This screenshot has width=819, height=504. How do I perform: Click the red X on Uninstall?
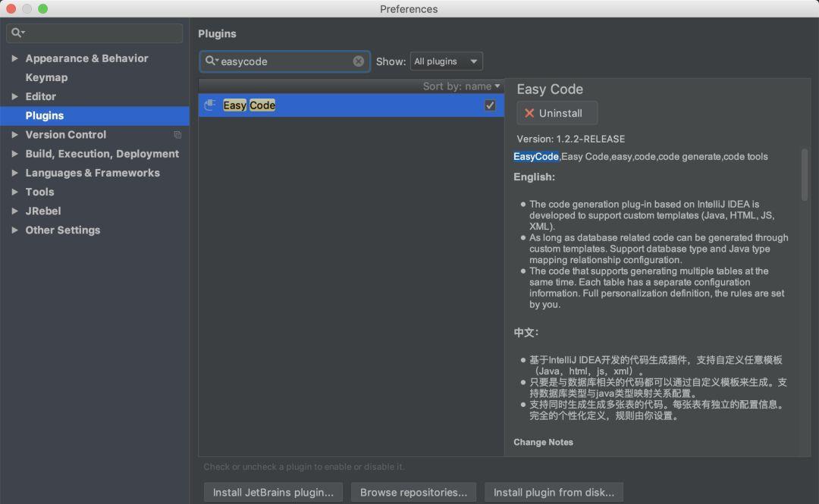pos(529,113)
